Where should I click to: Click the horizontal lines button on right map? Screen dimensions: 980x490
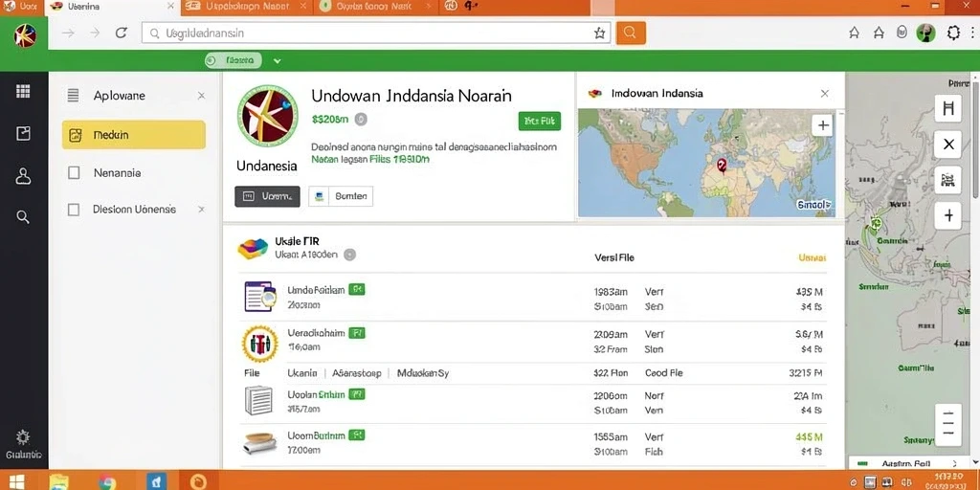[948, 425]
